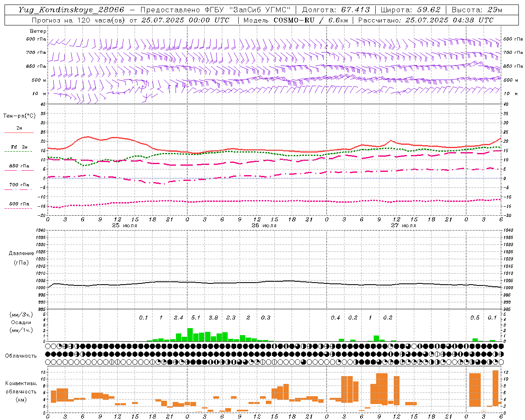Viewport: 525px width, 420px height.
Task: Click the tallest green hourly precipitation bar
Action: pyautogui.click(x=190, y=335)
